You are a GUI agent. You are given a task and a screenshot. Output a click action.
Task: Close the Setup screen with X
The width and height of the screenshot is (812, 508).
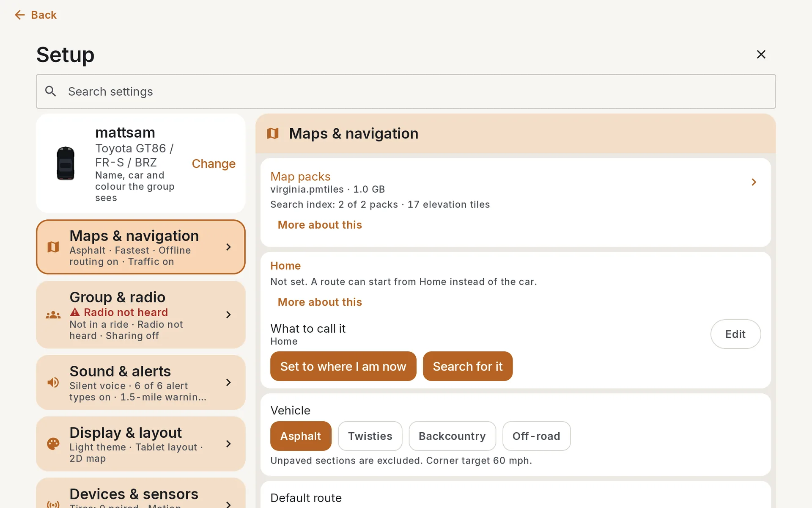point(761,54)
